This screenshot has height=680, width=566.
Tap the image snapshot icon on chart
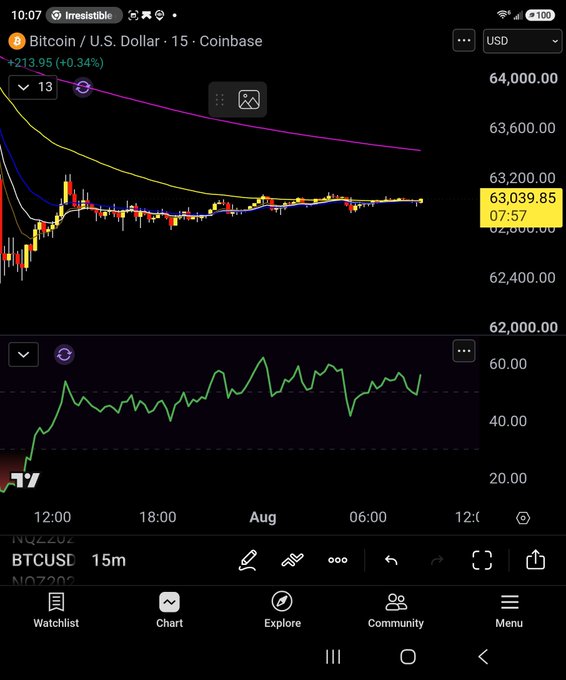249,100
